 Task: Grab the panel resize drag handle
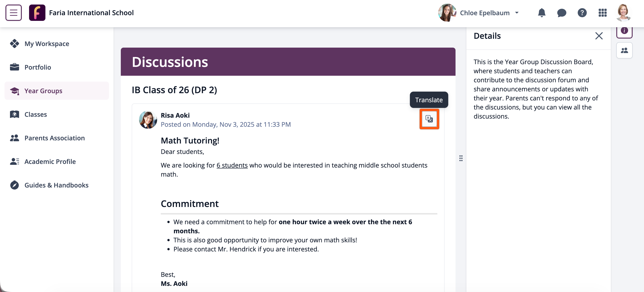click(461, 158)
